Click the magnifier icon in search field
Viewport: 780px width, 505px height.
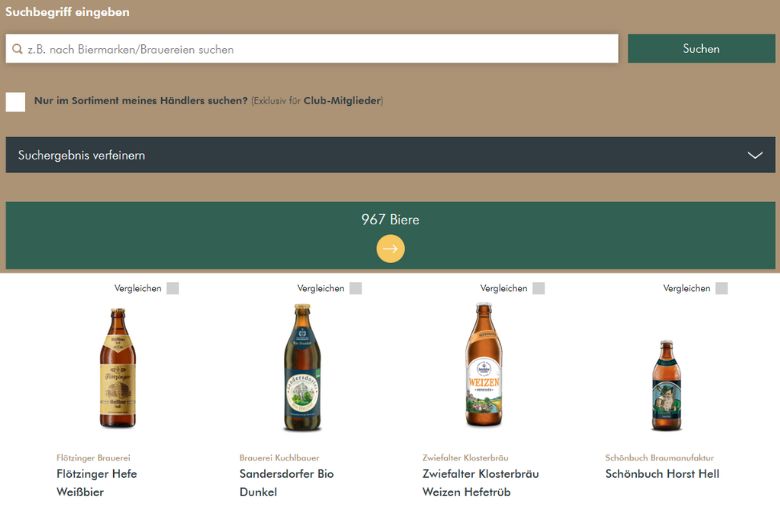tap(17, 49)
